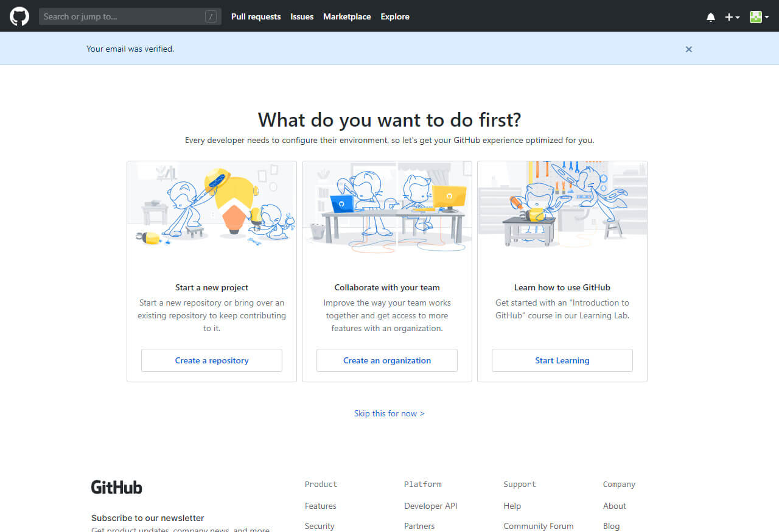Open Marketplace in the header
The height and width of the screenshot is (532, 779).
coord(347,16)
